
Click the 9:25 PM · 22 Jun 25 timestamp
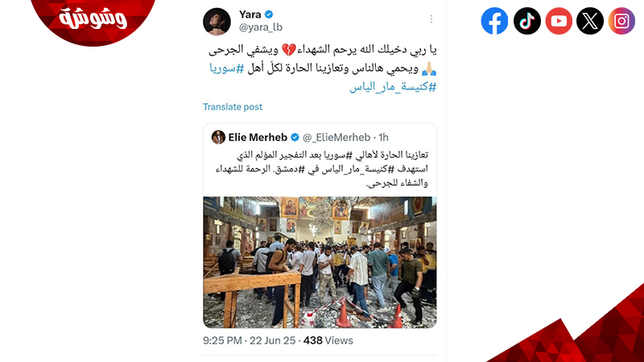click(x=250, y=340)
